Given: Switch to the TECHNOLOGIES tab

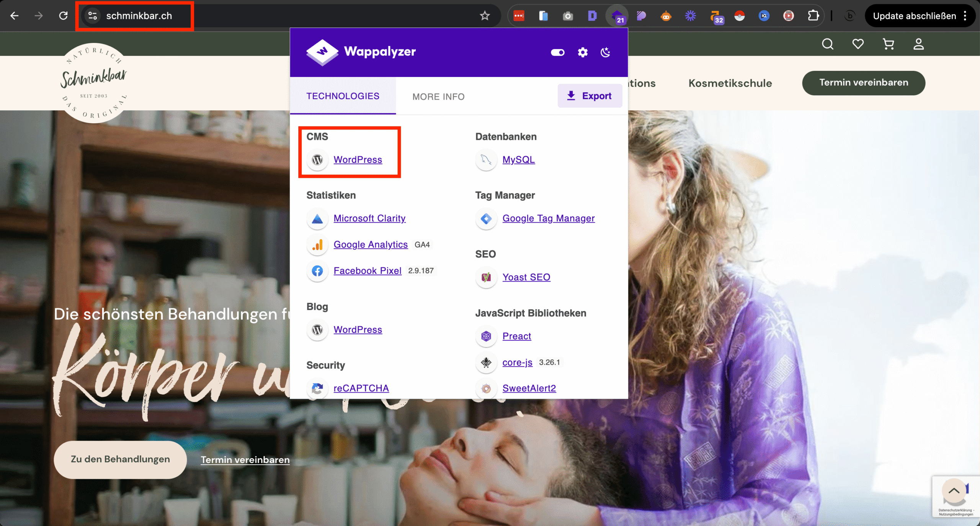Looking at the screenshot, I should (x=343, y=96).
